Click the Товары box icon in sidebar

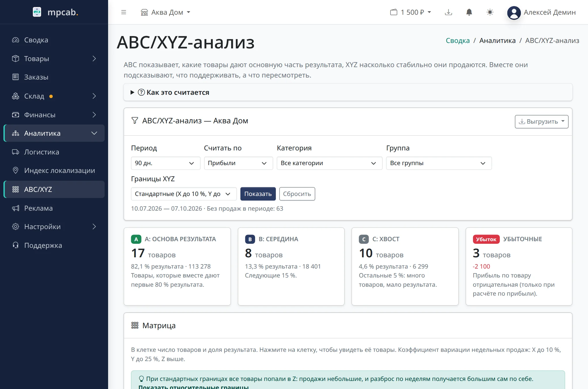click(16, 58)
